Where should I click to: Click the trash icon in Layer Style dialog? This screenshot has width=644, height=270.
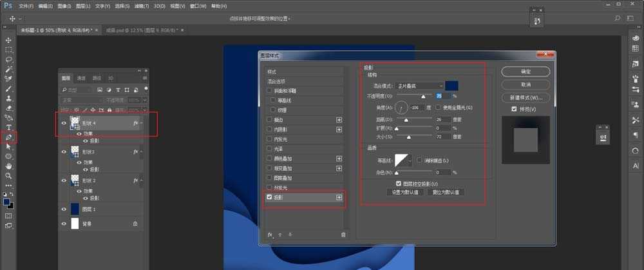[343, 235]
